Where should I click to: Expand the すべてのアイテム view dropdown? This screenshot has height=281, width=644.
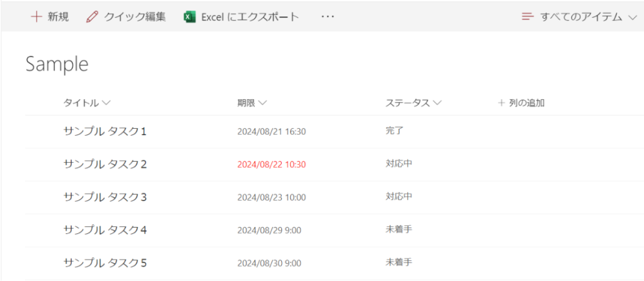(632, 18)
